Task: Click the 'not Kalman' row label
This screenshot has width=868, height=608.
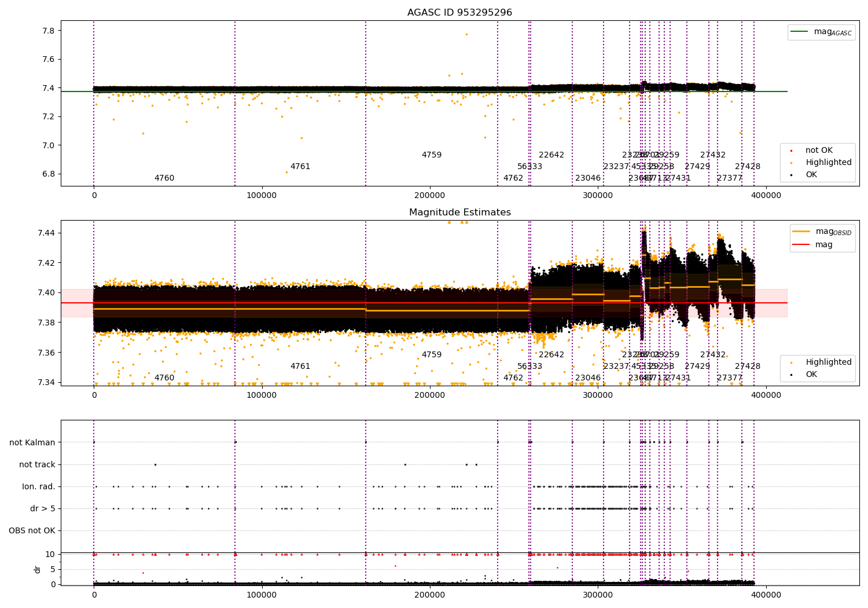Action: click(32, 442)
